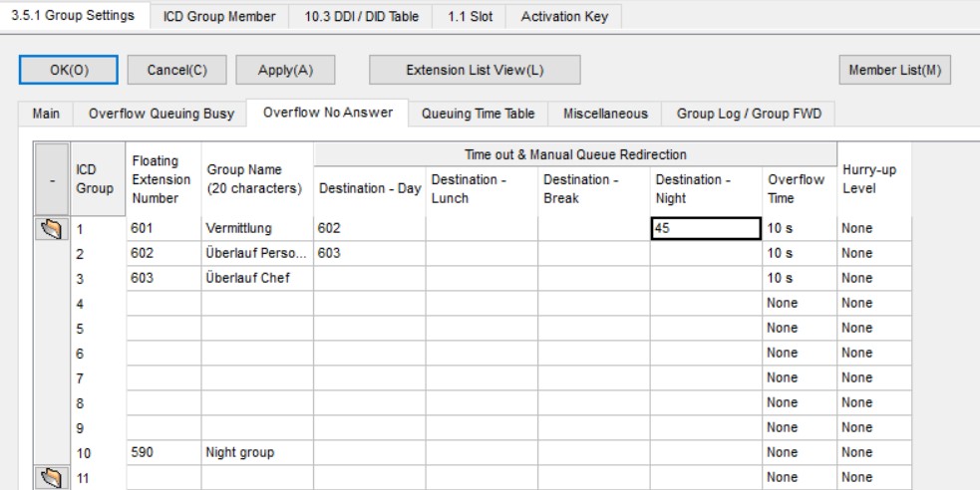The image size is (980, 490).
Task: Open Hurry-up Level None for group 6
Action: [874, 354]
